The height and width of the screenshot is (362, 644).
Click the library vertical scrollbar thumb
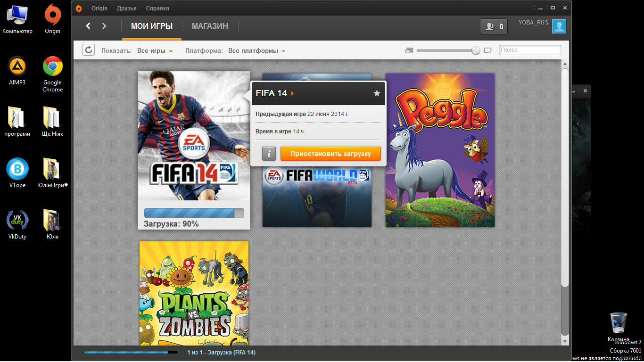click(x=565, y=178)
